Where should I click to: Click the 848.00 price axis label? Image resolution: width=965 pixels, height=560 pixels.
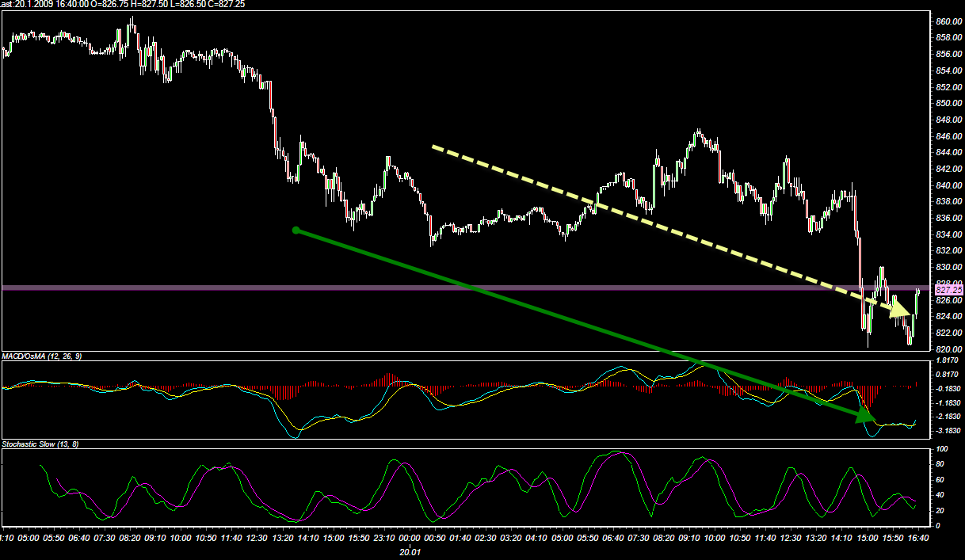pyautogui.click(x=948, y=120)
